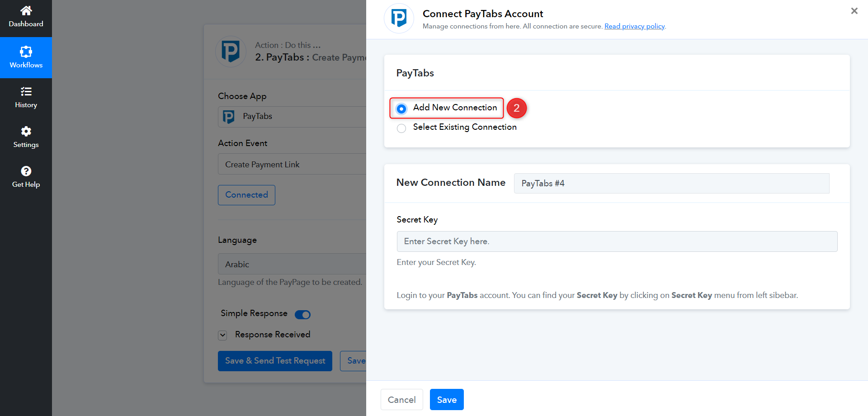Close the Connect PayTabs Account panel
The height and width of the screenshot is (416, 868).
click(x=854, y=11)
